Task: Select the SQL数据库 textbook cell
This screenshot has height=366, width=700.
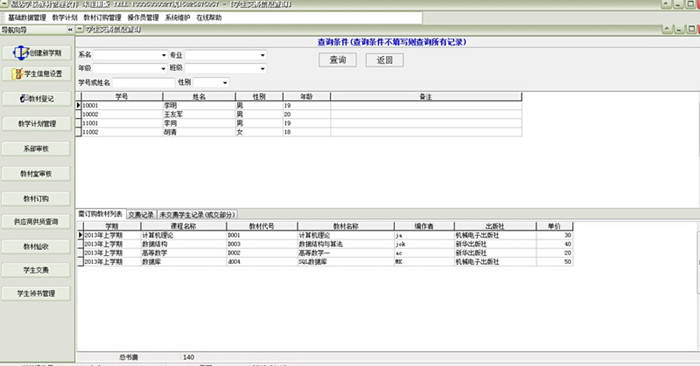Action: [x=346, y=262]
